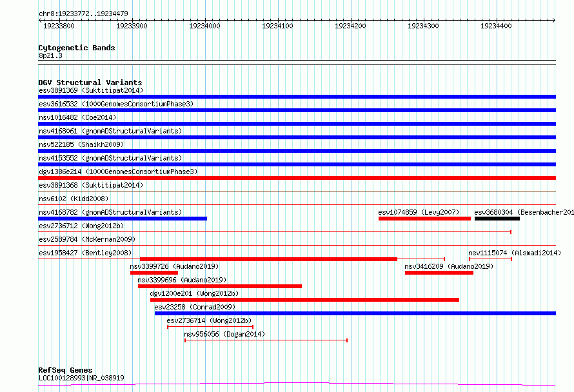Open nsv3399726 (Audano2019) label
Image resolution: width=574 pixels, height=392 pixels.
174,266
